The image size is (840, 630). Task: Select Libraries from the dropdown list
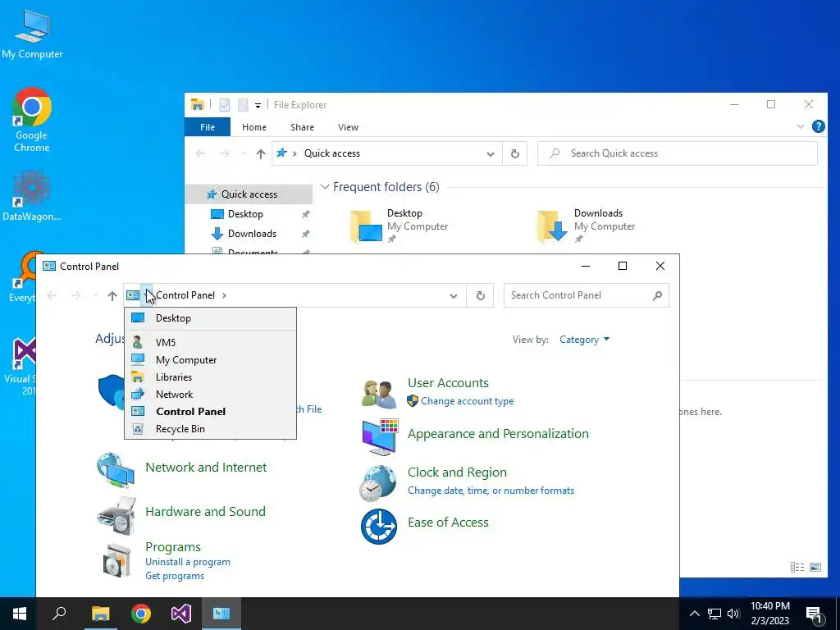210,377
